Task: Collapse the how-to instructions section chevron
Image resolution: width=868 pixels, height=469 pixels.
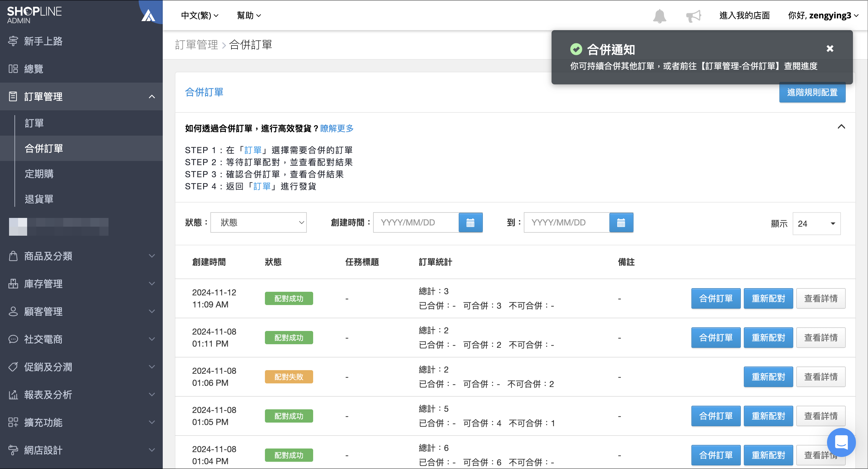Action: 841,127
